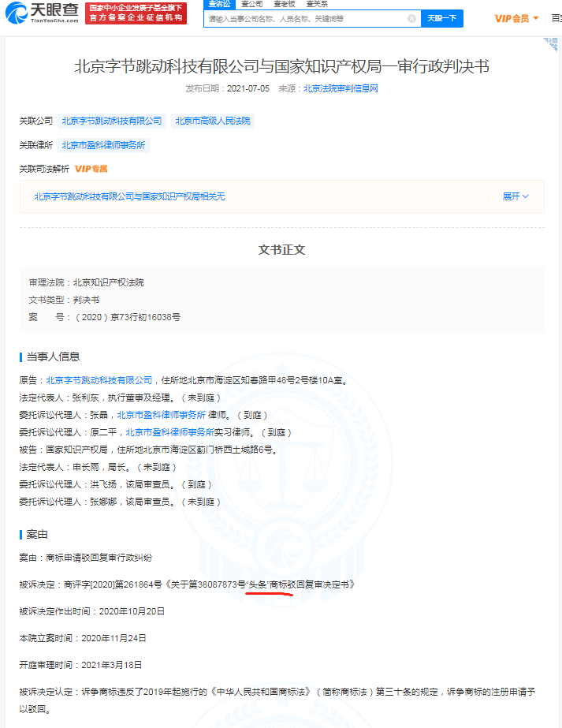Click the document title heading
Image resolution: width=562 pixels, height=728 pixels.
coord(281,66)
